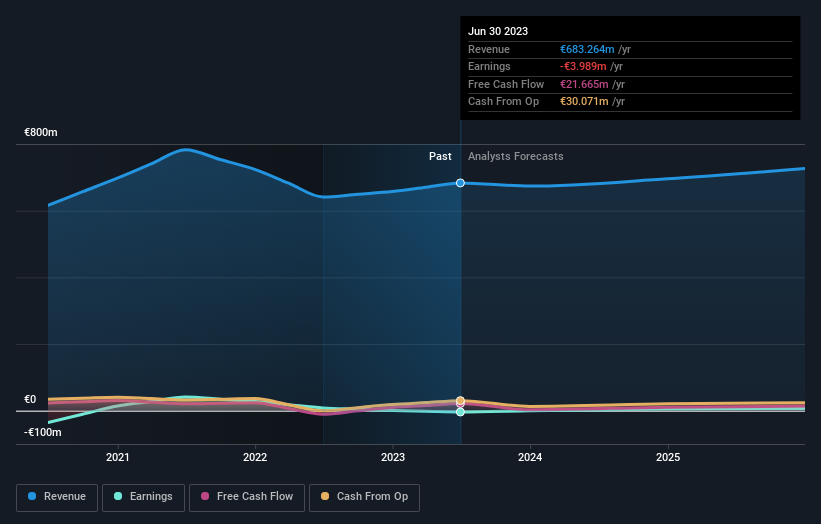Image resolution: width=821 pixels, height=524 pixels.
Task: Click the Free Cash Flow label in tooltip
Action: [506, 84]
